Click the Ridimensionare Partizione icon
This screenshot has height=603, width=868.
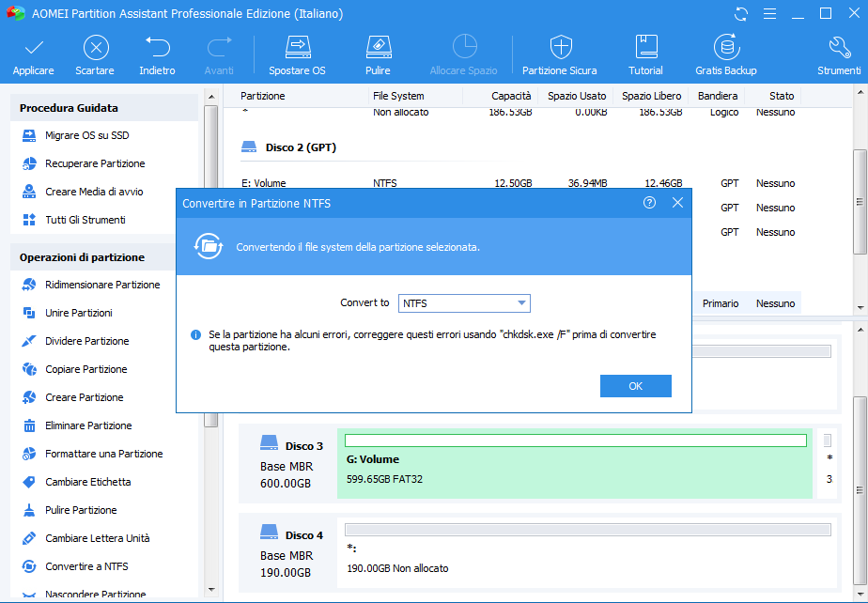click(29, 285)
